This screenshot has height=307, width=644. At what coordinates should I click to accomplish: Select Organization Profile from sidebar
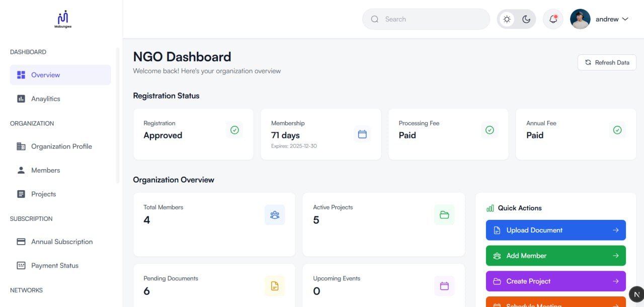pyautogui.click(x=61, y=146)
